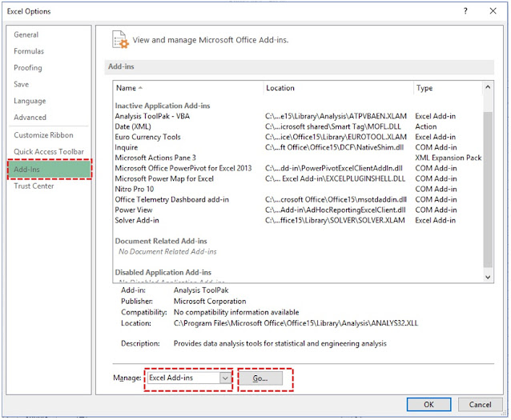Click the add-ins gear document icon
Image resolution: width=511 pixels, height=420 pixels.
tap(120, 40)
